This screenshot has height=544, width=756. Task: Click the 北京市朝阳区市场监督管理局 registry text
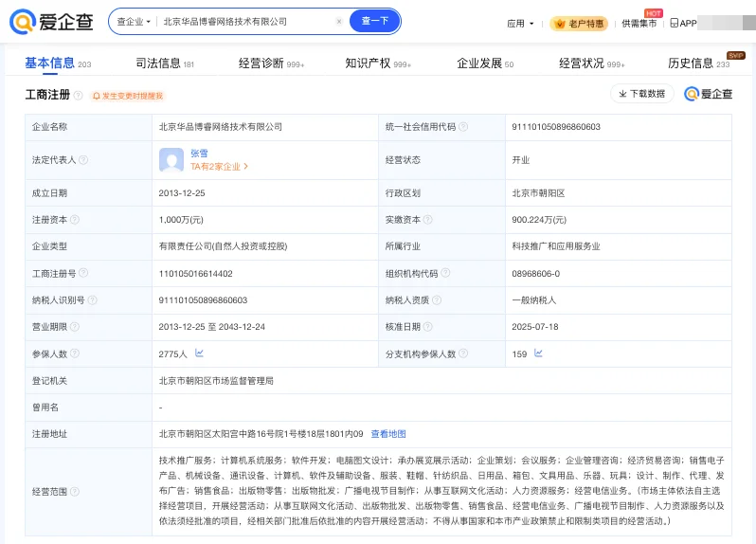(x=216, y=381)
